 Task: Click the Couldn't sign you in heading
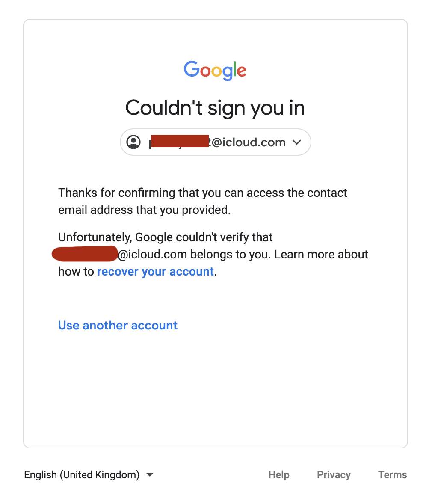point(215,108)
